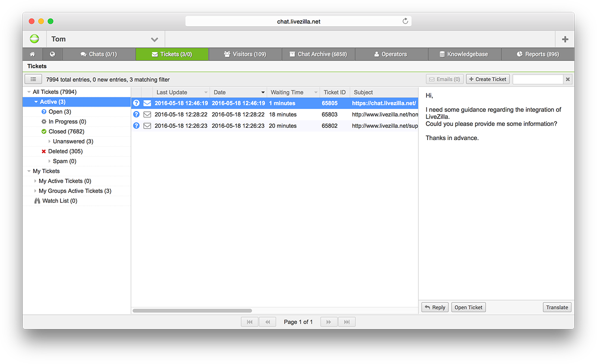This screenshot has width=597, height=364.
Task: Click the green operator status icon
Action: tap(34, 39)
